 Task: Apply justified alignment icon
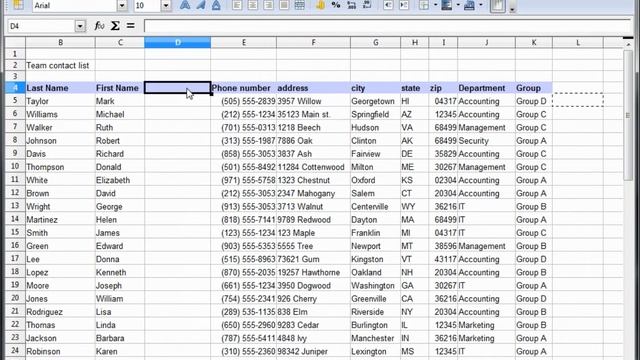[284, 5]
